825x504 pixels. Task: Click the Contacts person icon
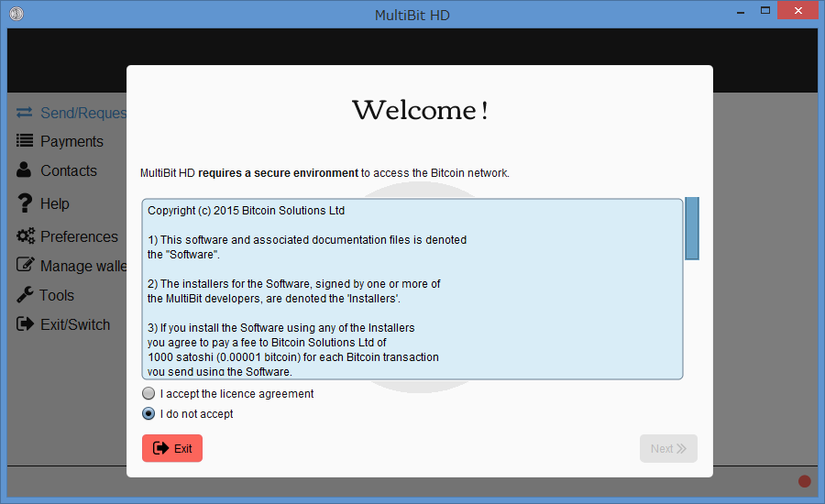24,170
